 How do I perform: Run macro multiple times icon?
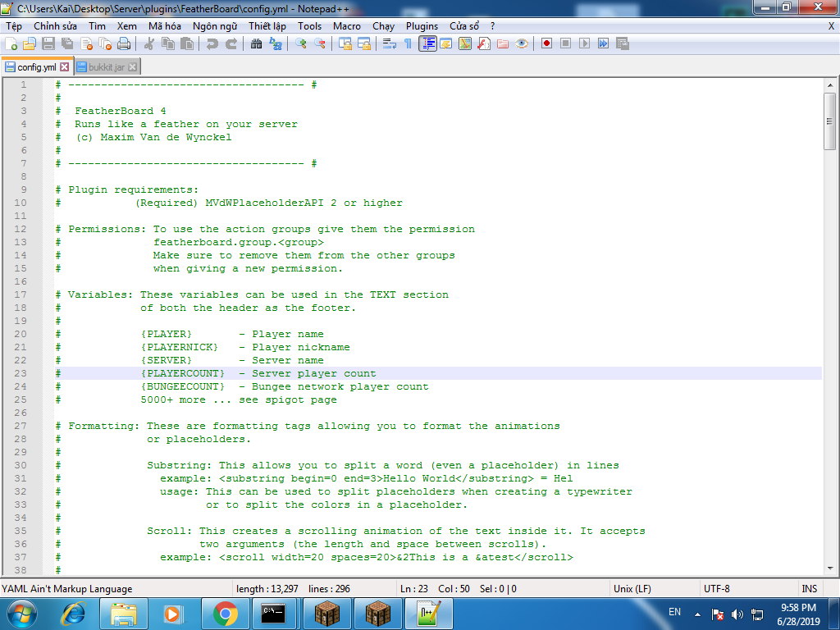603,44
